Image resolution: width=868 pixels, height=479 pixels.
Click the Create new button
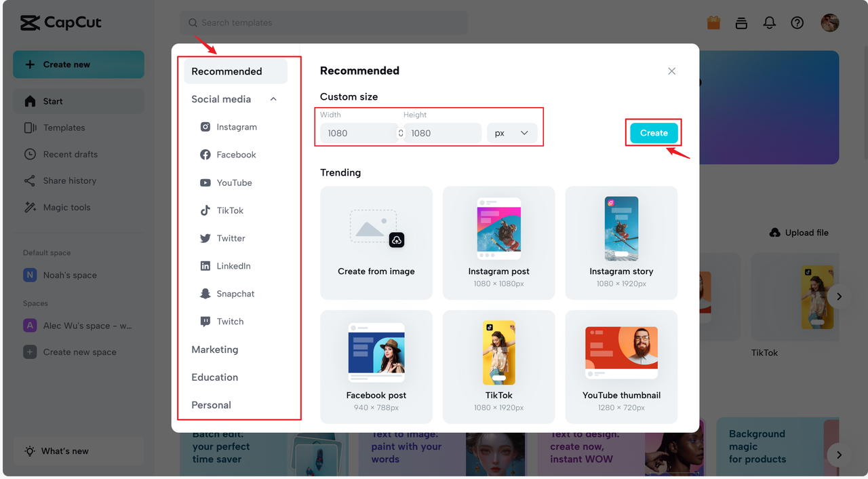[x=79, y=64]
